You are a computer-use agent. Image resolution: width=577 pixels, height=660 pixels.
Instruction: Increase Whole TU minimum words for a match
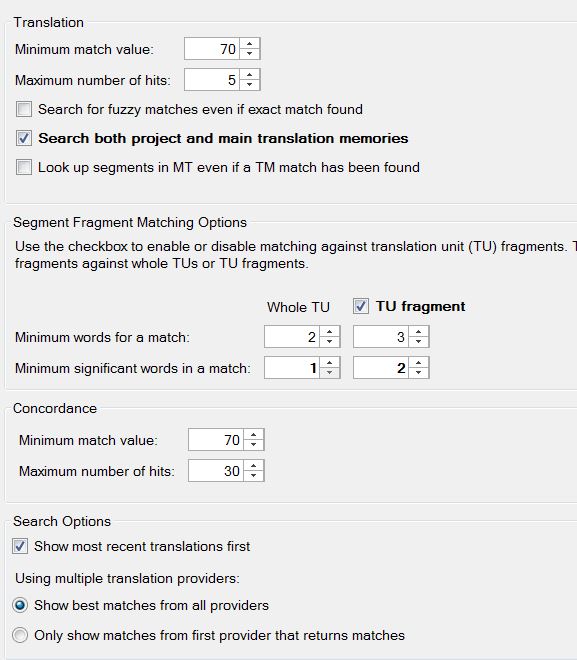tap(330, 332)
